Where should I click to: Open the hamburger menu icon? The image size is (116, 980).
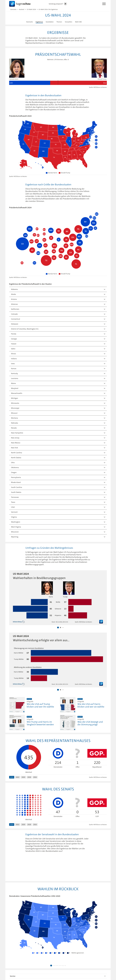104,4
